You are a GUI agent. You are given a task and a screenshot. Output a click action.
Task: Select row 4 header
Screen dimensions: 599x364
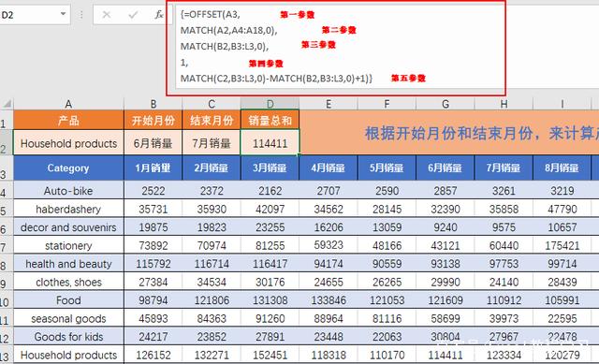click(x=7, y=190)
